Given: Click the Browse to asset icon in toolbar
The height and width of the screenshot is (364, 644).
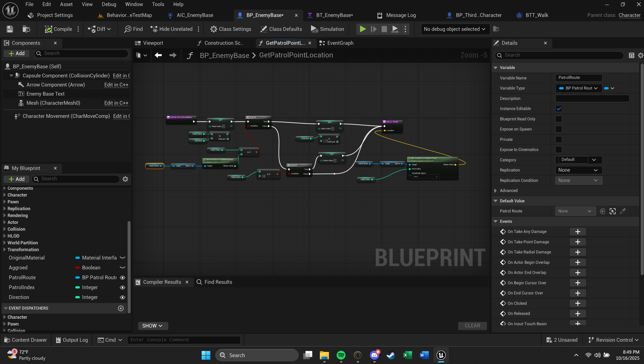Looking at the screenshot, I should (x=26, y=29).
